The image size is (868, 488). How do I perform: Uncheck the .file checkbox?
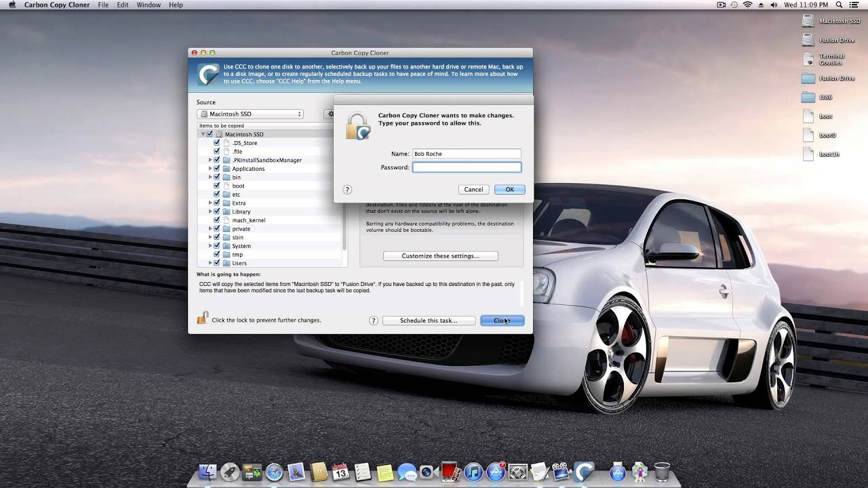point(217,152)
